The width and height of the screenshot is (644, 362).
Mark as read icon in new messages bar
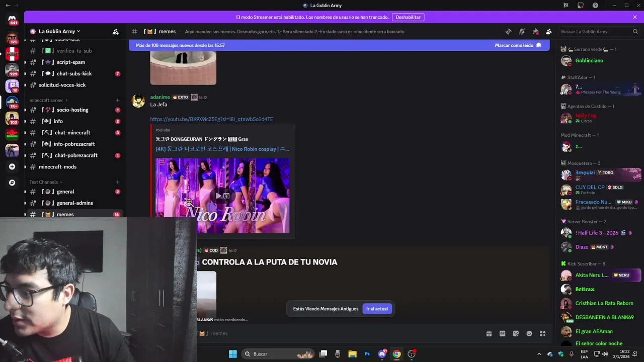tap(539, 45)
